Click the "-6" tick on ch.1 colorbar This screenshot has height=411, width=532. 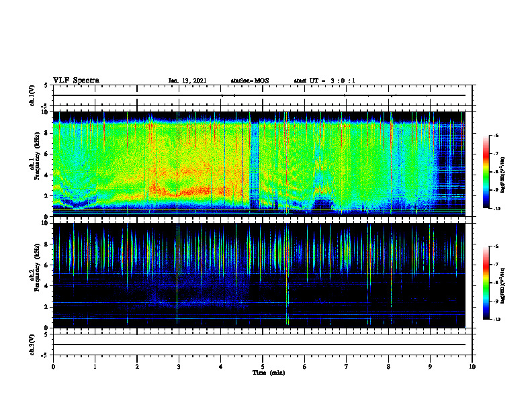click(496, 135)
